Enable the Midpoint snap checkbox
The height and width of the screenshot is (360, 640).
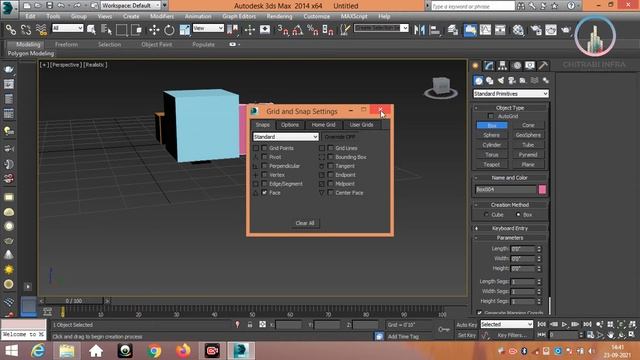331,184
